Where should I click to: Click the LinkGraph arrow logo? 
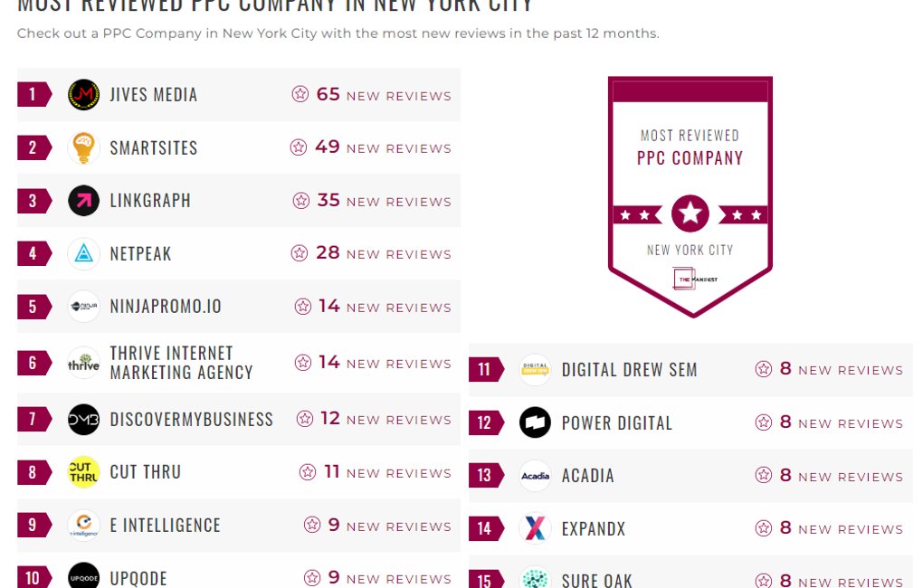[83, 201]
